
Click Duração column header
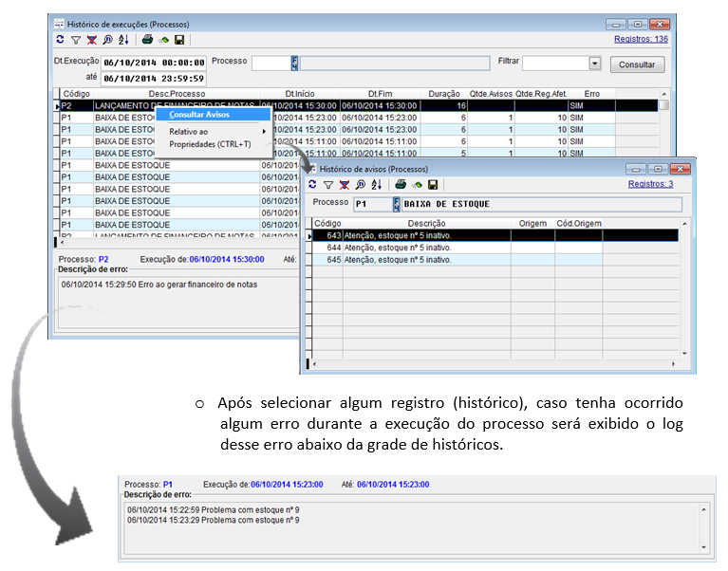coord(443,94)
